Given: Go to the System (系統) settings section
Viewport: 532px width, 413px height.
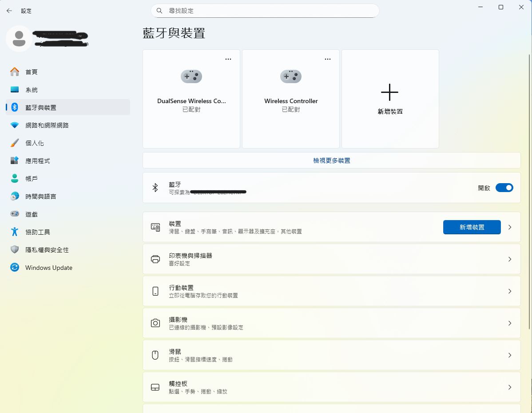Looking at the screenshot, I should point(32,90).
